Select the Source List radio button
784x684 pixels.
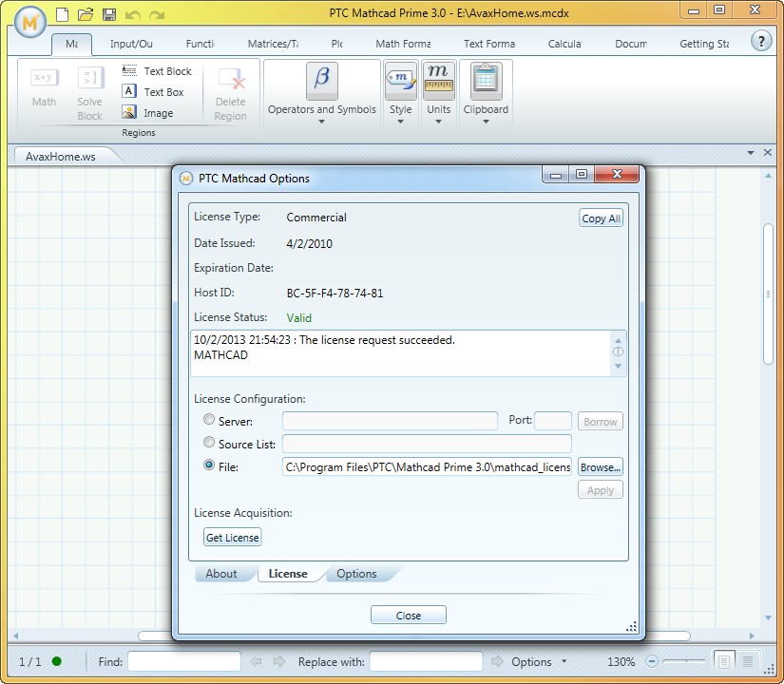(209, 443)
